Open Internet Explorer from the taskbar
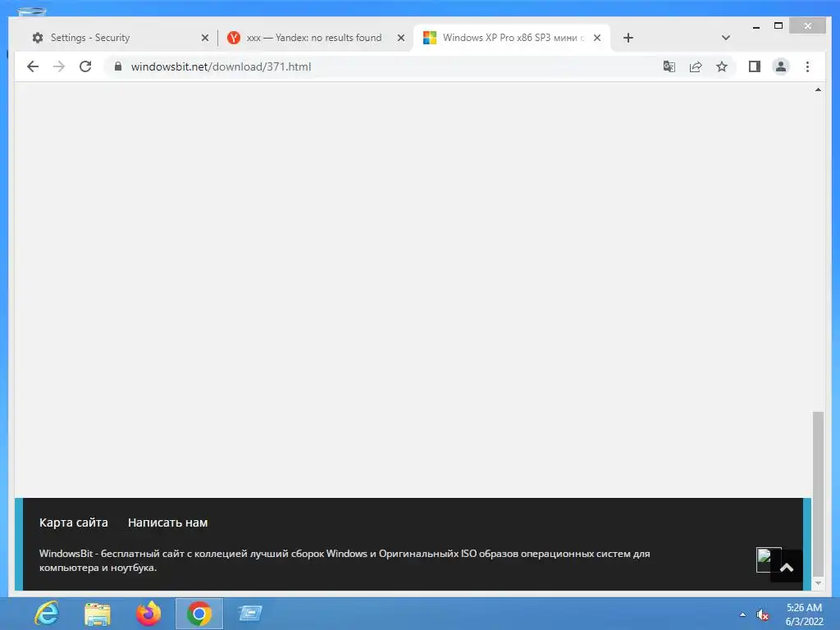 click(x=47, y=614)
